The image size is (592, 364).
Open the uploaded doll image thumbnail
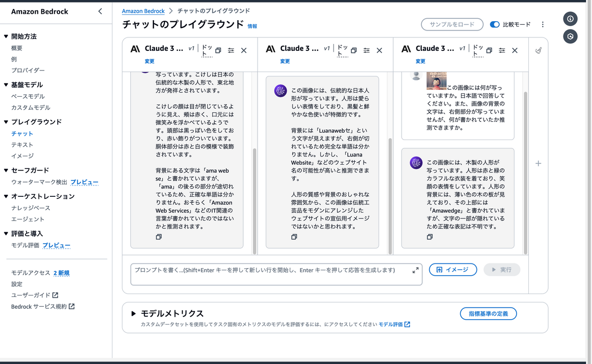pyautogui.click(x=437, y=80)
